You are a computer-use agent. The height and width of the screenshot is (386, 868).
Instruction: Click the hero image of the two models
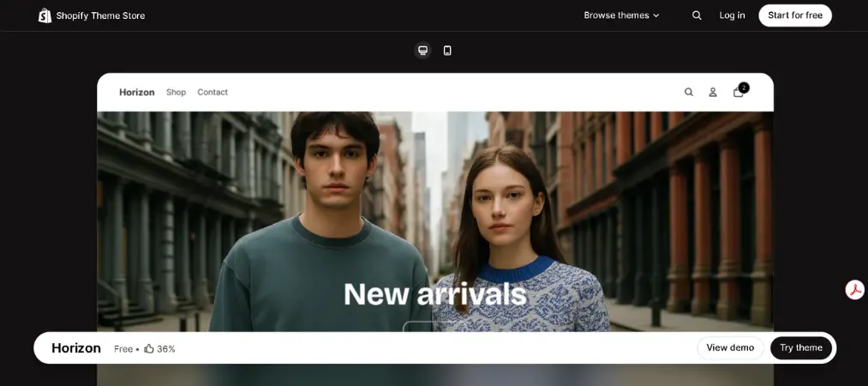435,221
